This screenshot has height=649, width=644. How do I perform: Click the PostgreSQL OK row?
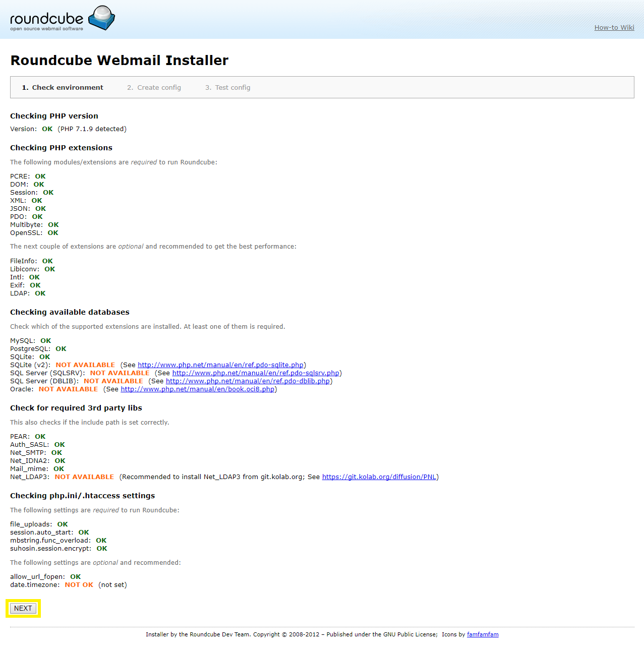tap(38, 349)
